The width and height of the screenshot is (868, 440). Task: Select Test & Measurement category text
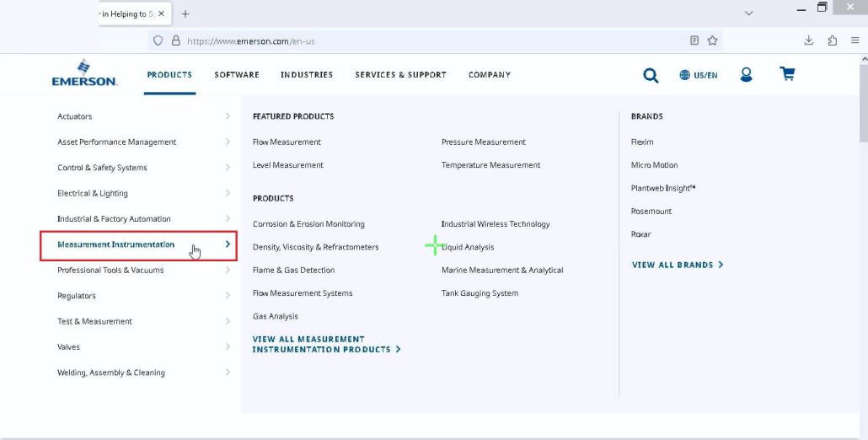click(x=94, y=321)
